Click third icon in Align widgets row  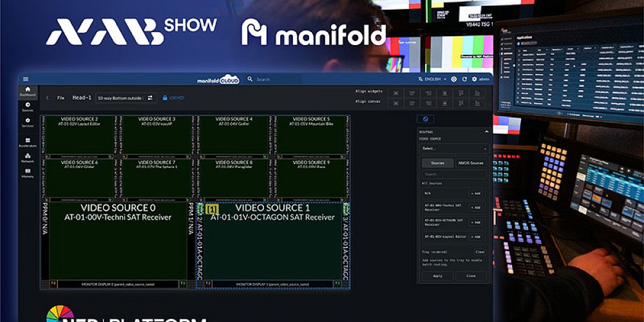pos(428,93)
